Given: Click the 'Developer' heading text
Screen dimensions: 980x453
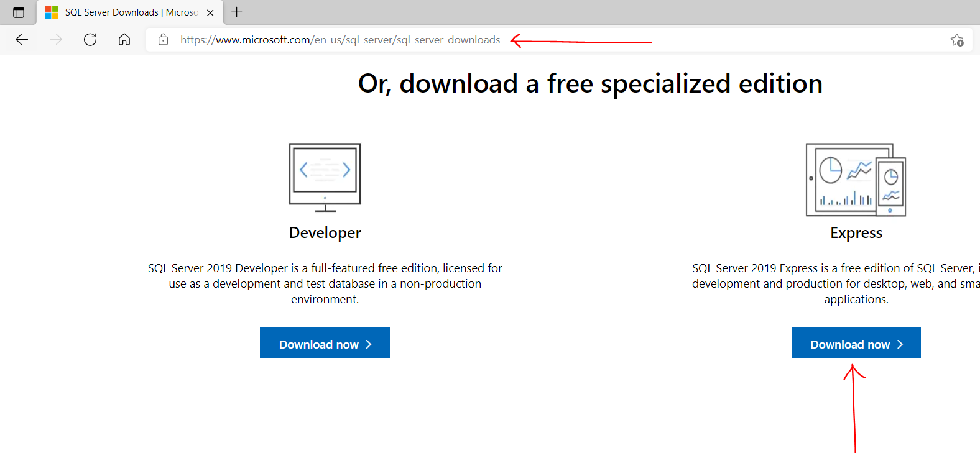Looking at the screenshot, I should click(x=325, y=232).
